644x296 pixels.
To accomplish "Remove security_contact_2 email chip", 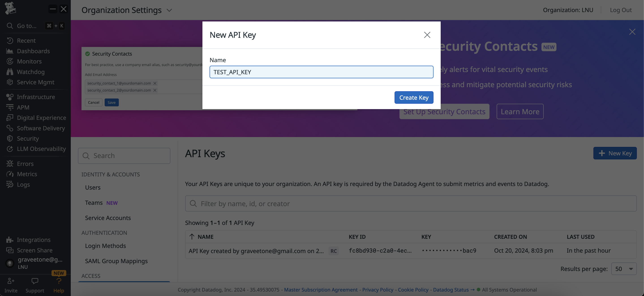I will (x=155, y=90).
